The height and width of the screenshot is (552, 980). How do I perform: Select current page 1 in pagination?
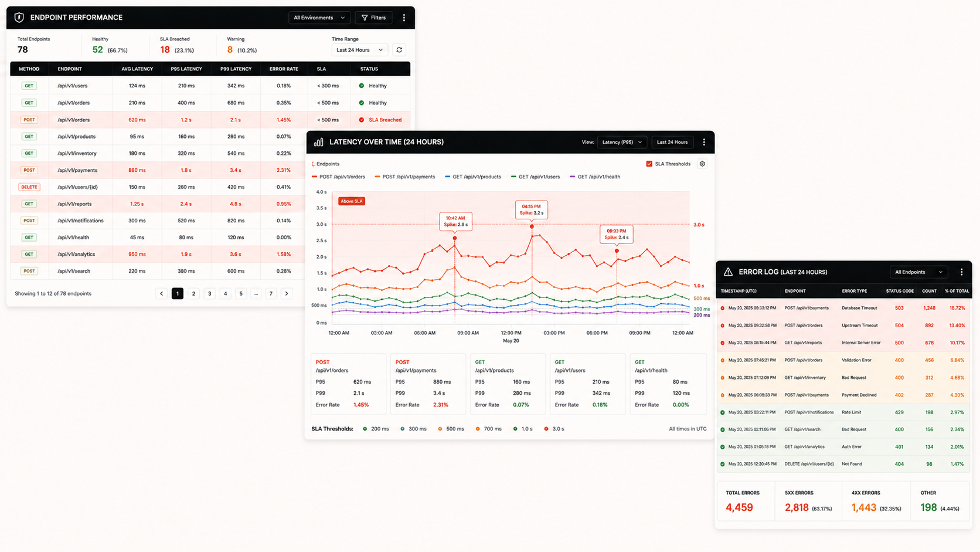pos(178,293)
